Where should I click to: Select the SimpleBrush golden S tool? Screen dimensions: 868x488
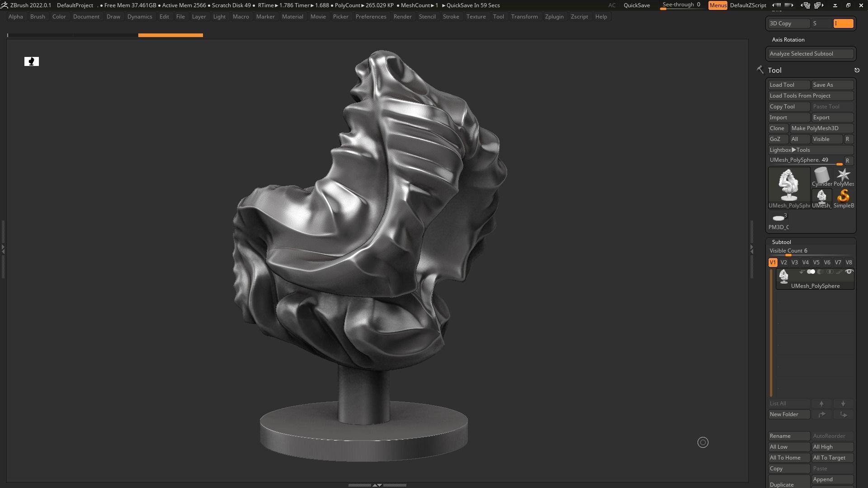tap(844, 198)
